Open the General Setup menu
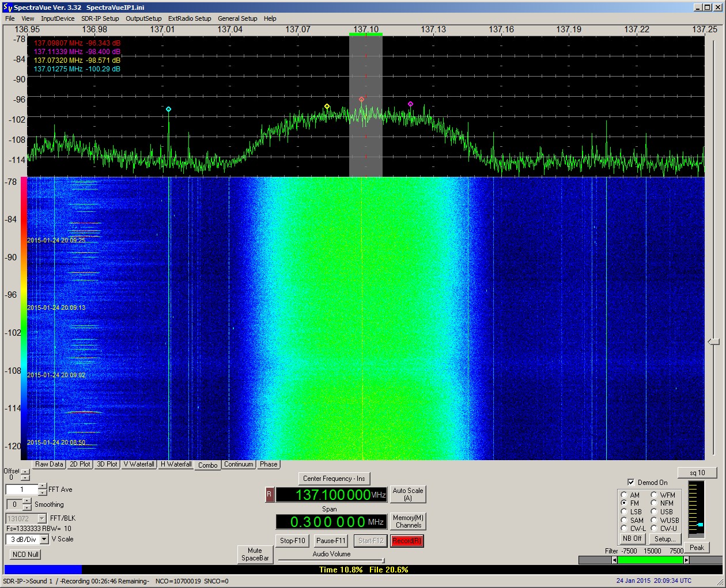This screenshot has height=588, width=726. point(237,18)
